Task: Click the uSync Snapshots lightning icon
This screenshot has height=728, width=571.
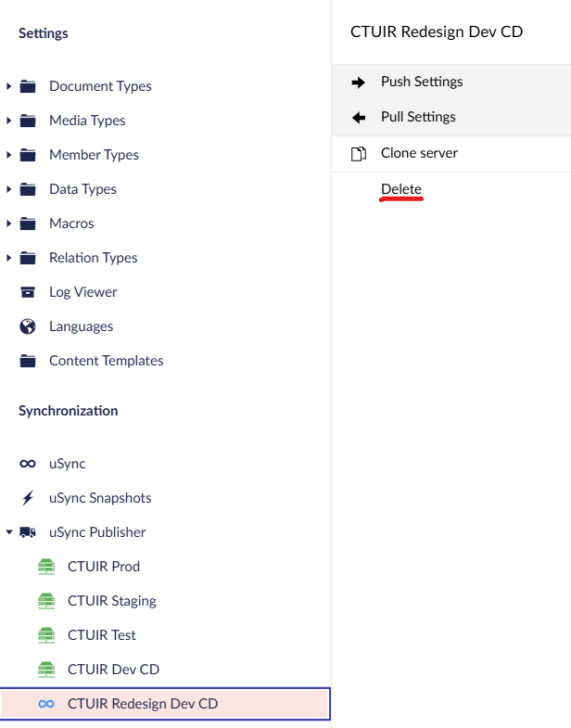Action: pos(28,498)
